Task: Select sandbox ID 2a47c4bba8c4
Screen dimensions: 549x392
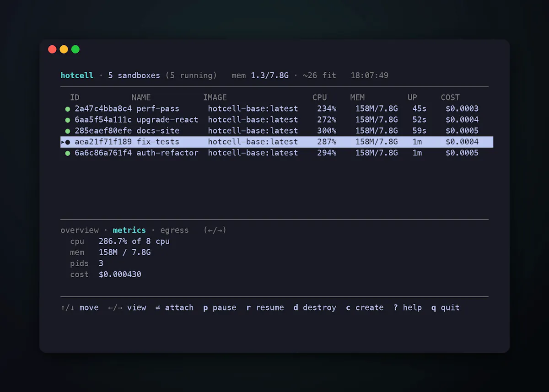Action: [103, 109]
